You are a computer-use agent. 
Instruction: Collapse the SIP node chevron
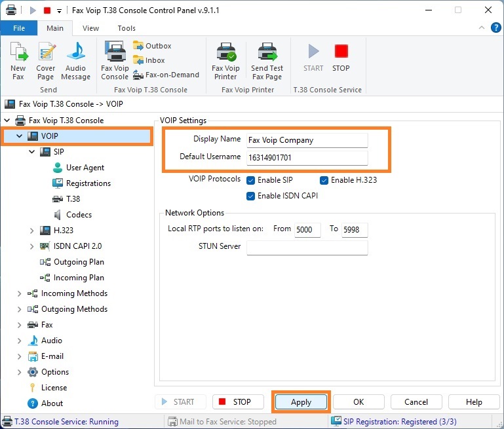point(32,151)
